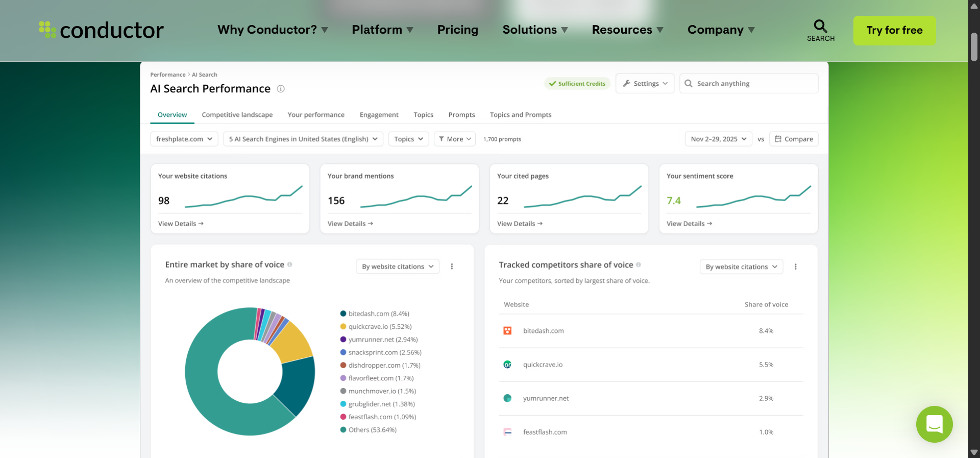Open the chat widget bubble
The height and width of the screenshot is (458, 980).
click(934, 424)
